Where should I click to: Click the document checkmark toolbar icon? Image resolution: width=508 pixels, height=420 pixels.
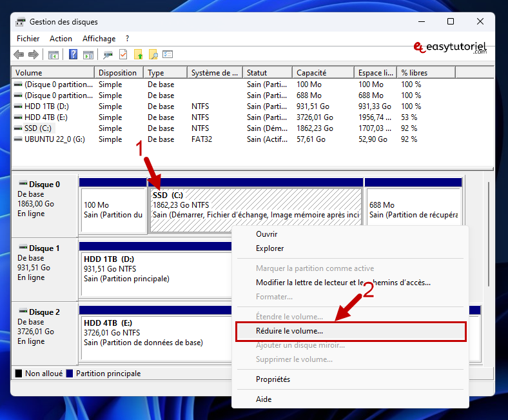[123, 54]
